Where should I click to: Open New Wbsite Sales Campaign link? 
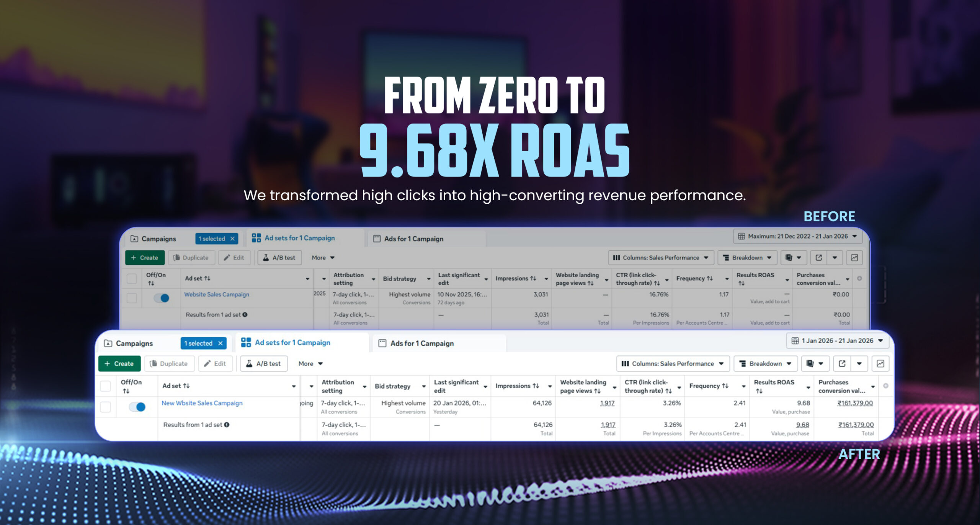202,403
